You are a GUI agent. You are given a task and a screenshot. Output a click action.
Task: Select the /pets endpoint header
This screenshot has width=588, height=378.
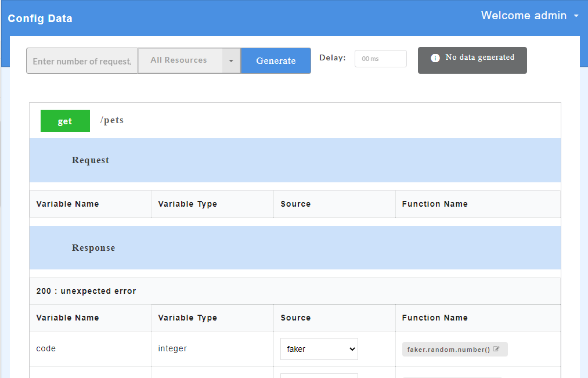[112, 120]
